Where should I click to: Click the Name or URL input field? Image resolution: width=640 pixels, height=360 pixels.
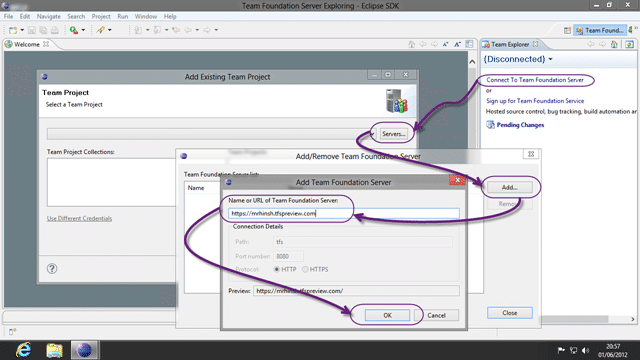[x=344, y=213]
